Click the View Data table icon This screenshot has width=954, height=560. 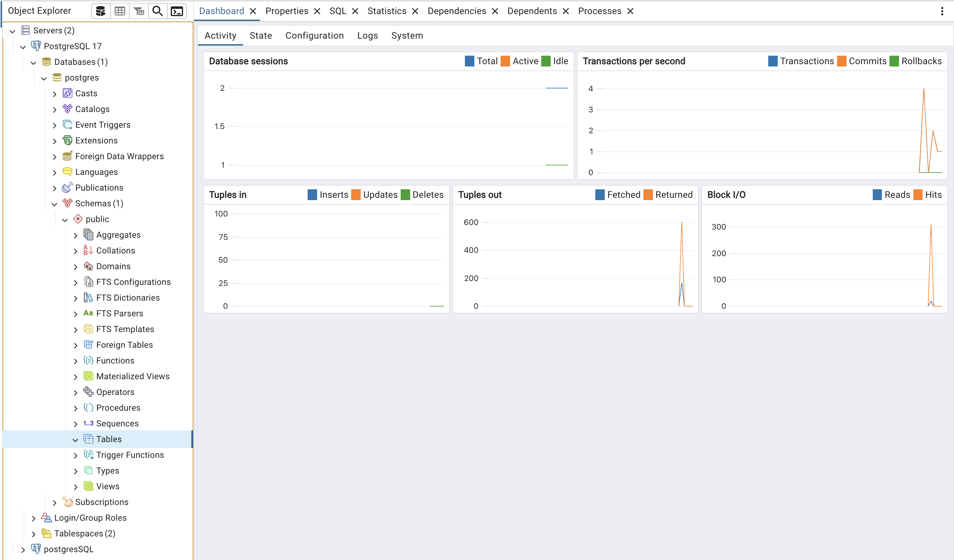(x=120, y=11)
